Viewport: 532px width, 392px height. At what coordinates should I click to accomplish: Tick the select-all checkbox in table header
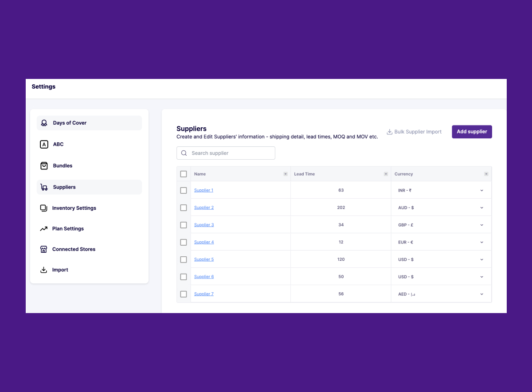[184, 174]
